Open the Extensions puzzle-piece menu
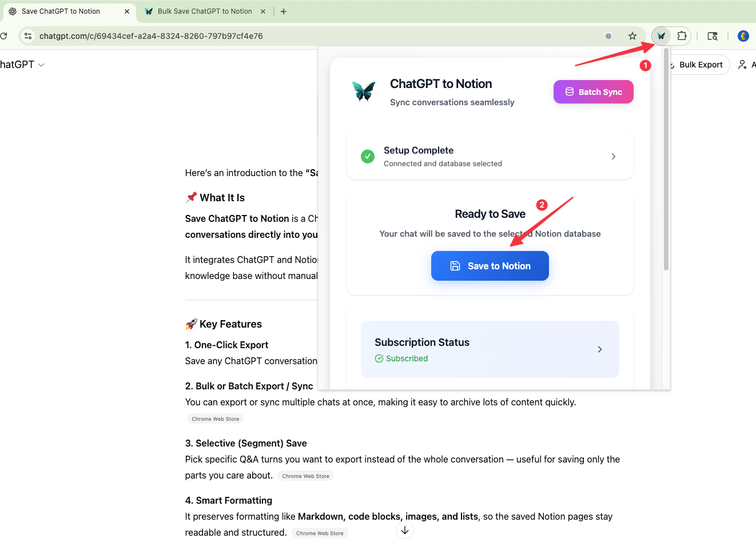The image size is (756, 546). click(682, 36)
